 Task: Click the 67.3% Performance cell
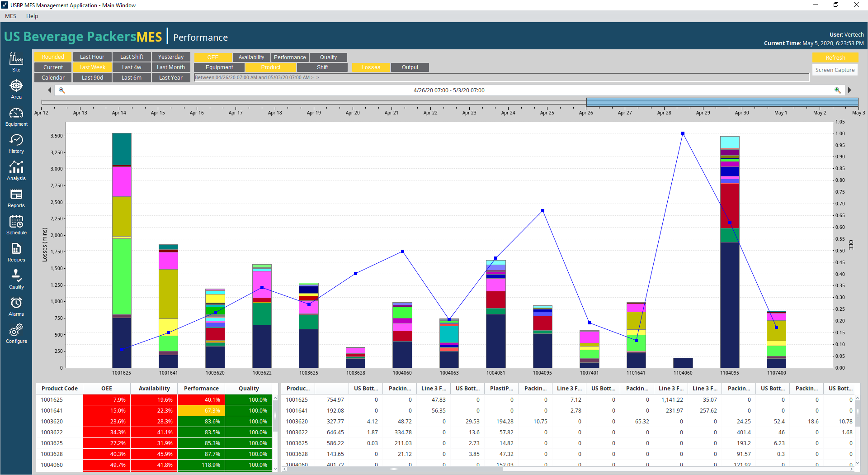tap(201, 411)
